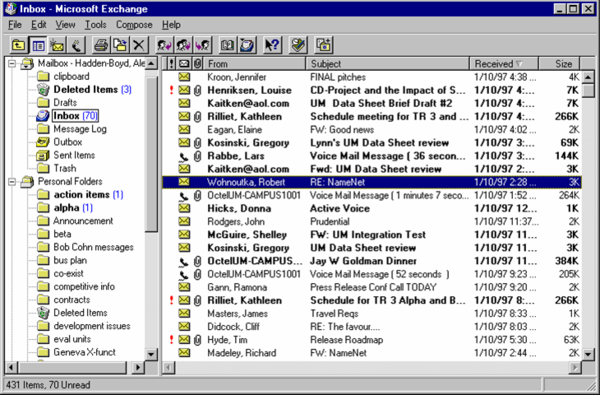Click the last toolbar icon with the plus sign
Viewport: 600px width, 395px height.
pyautogui.click(x=324, y=46)
